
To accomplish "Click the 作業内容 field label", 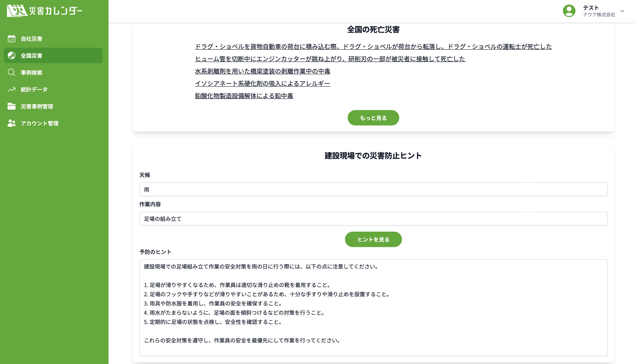I will [150, 204].
